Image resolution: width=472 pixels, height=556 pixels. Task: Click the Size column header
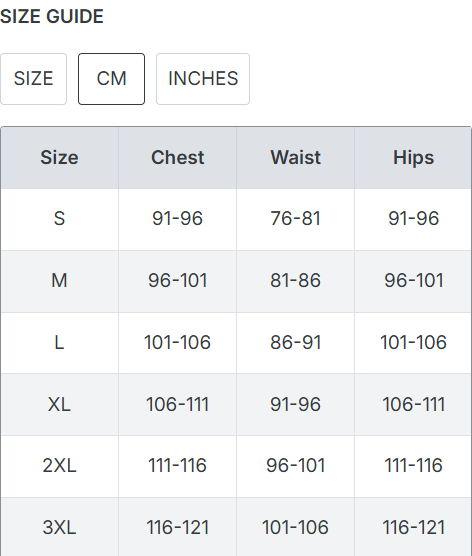[x=59, y=157]
